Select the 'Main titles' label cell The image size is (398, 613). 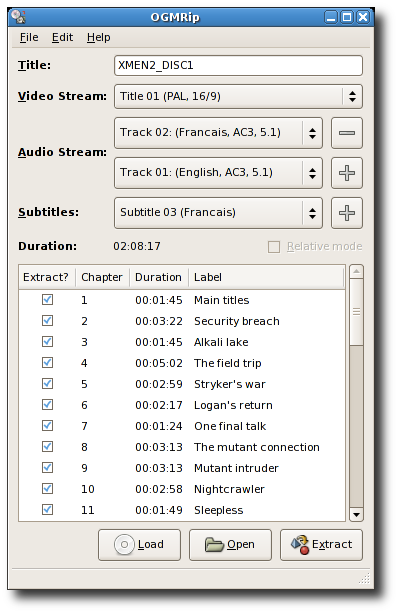click(222, 300)
